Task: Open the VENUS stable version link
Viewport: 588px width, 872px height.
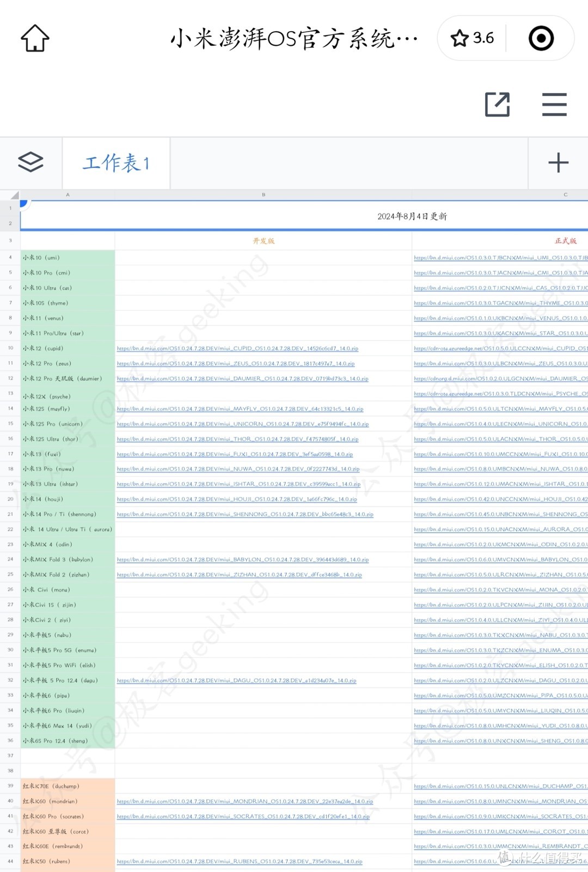Action: pyautogui.click(x=500, y=319)
